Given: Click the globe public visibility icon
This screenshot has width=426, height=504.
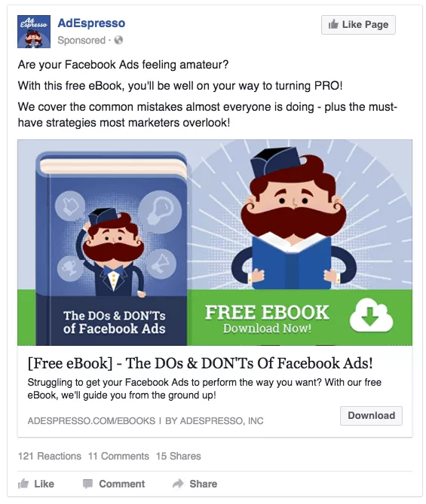Looking at the screenshot, I should click(118, 40).
